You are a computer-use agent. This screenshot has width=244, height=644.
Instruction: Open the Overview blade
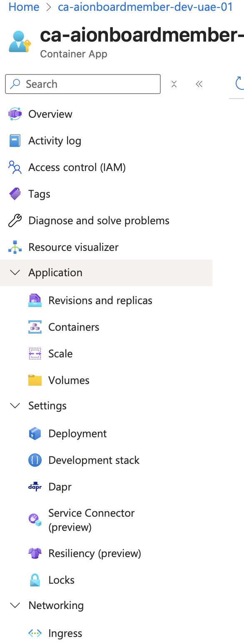(x=50, y=114)
